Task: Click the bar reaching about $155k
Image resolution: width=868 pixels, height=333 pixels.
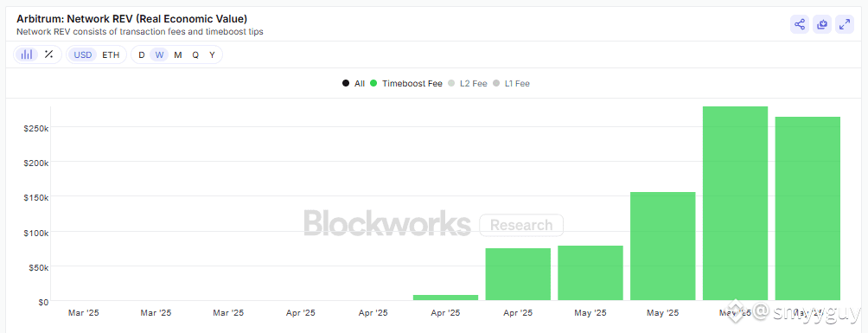Action: [662, 246]
